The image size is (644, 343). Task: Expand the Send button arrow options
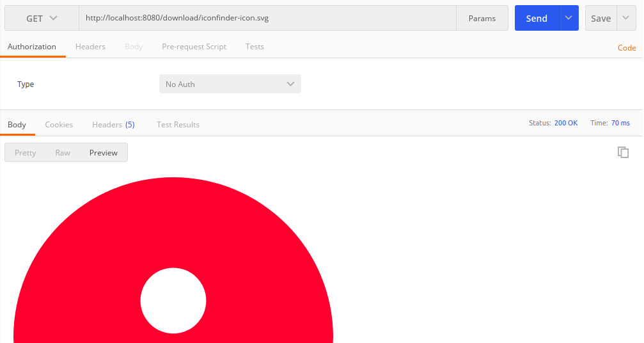pyautogui.click(x=569, y=18)
